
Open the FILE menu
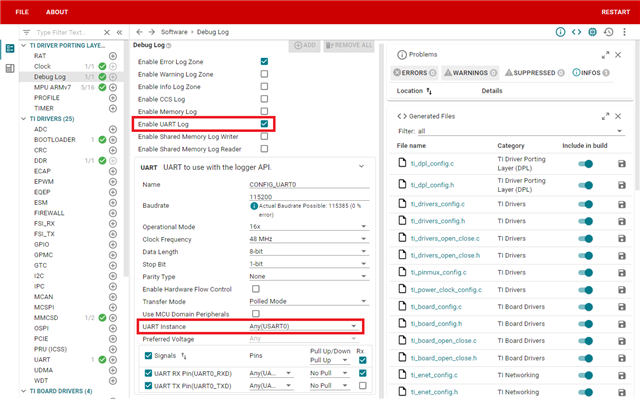22,12
